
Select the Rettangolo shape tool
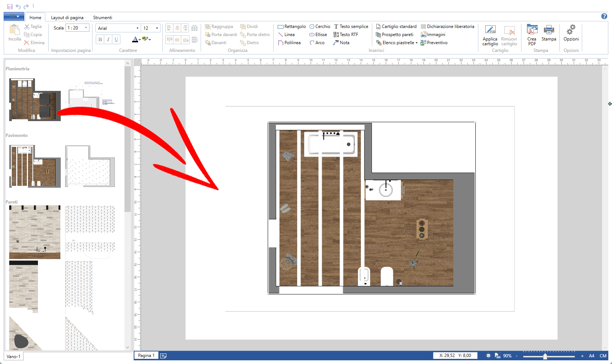pyautogui.click(x=292, y=26)
